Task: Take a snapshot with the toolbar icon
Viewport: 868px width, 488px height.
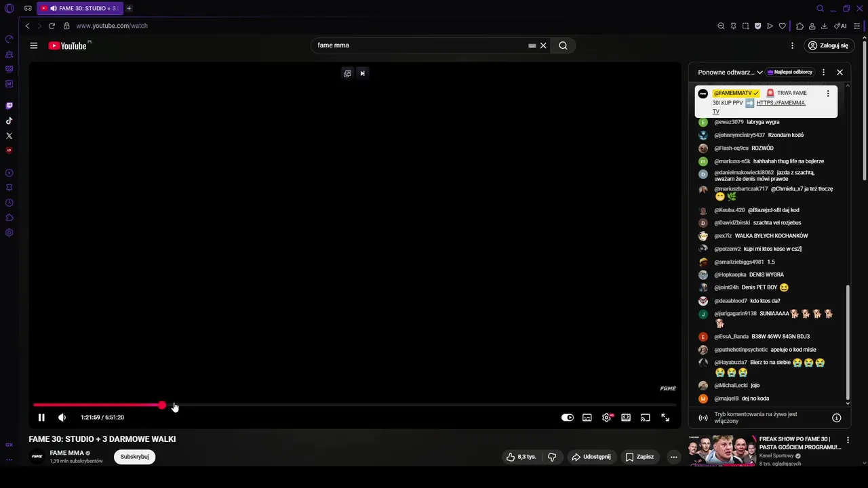Action: tap(745, 26)
